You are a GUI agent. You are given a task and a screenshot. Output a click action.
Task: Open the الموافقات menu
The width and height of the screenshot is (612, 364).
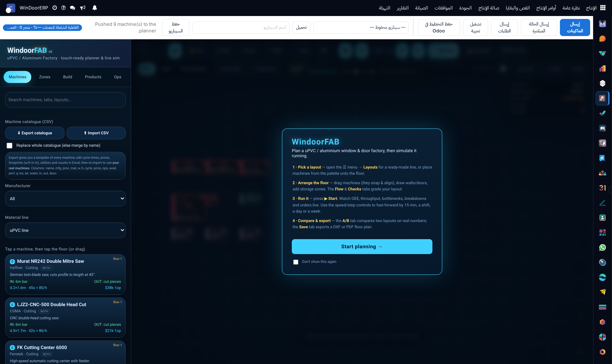[444, 8]
